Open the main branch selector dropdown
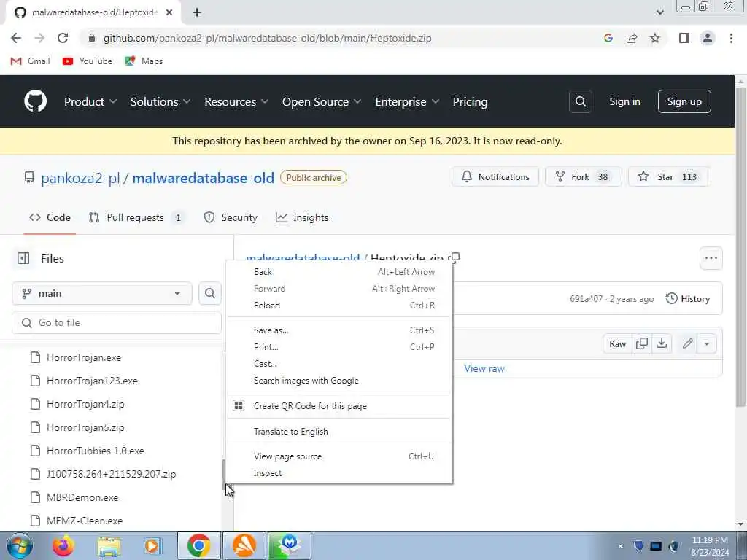747x560 pixels. 102,293
